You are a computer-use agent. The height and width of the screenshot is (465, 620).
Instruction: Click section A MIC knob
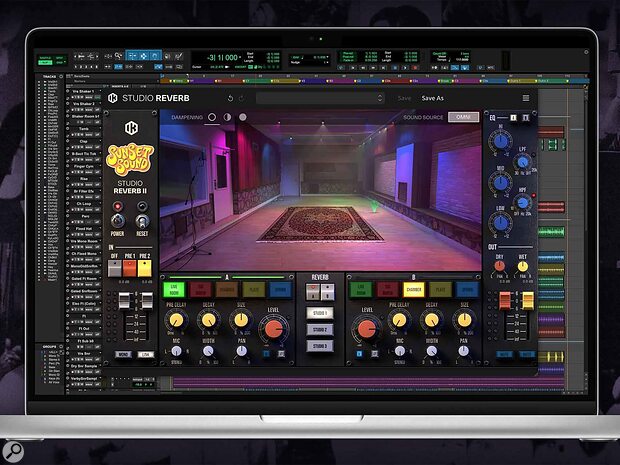point(176,351)
